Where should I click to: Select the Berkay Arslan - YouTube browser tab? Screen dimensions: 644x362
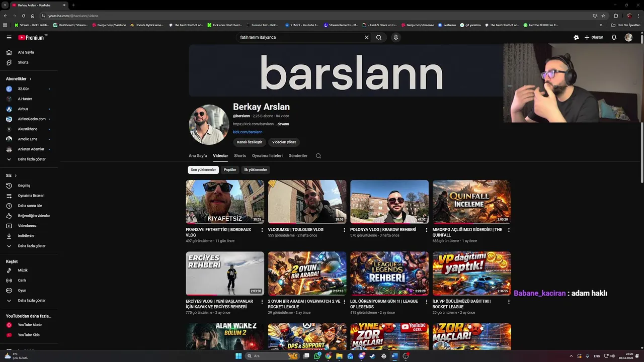click(x=39, y=5)
